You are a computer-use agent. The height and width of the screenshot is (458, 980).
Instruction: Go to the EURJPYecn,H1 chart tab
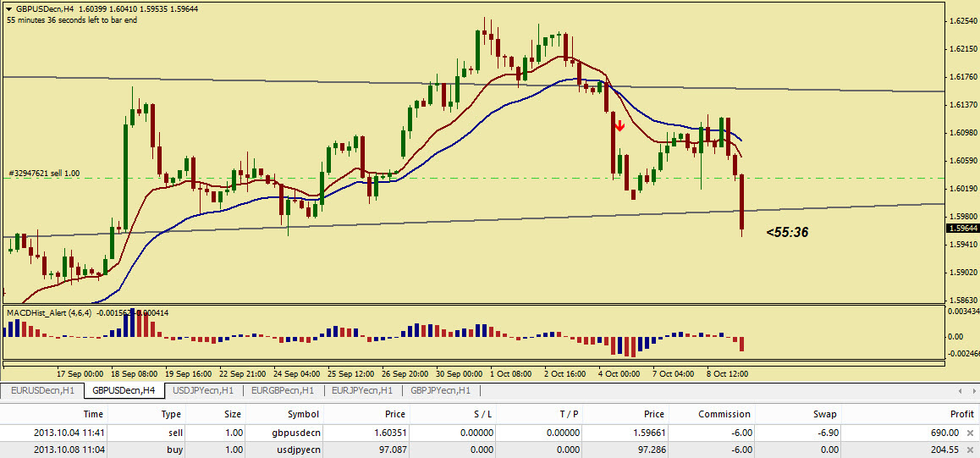(x=361, y=390)
